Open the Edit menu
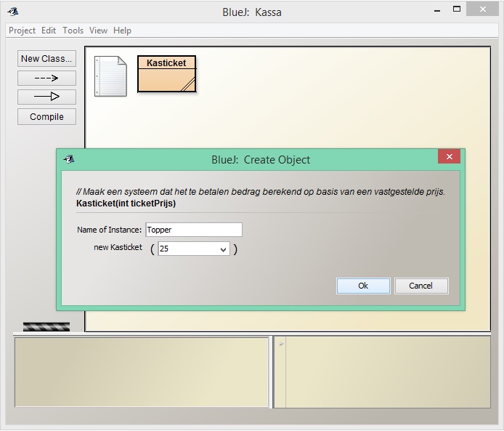This screenshot has height=431, width=504. [49, 31]
